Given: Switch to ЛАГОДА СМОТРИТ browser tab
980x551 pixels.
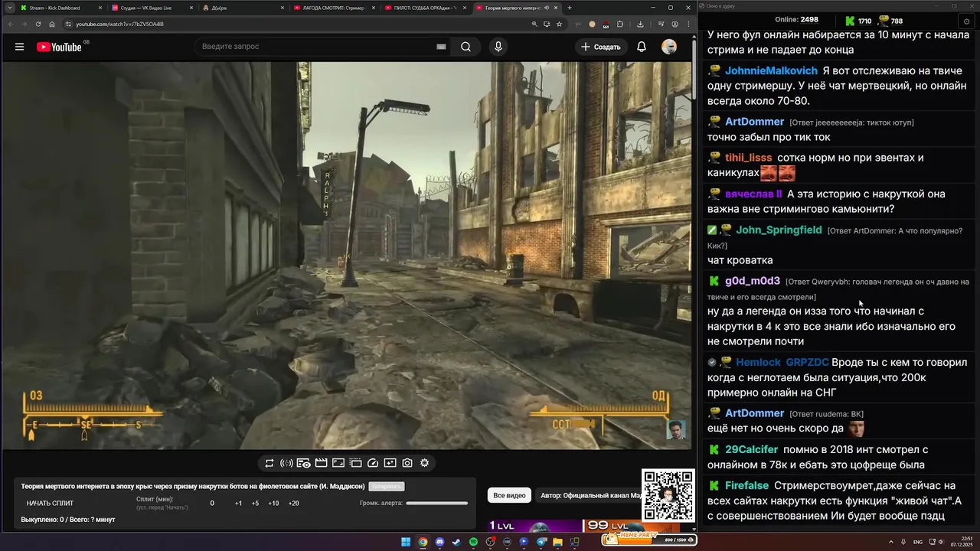Looking at the screenshot, I should [334, 8].
